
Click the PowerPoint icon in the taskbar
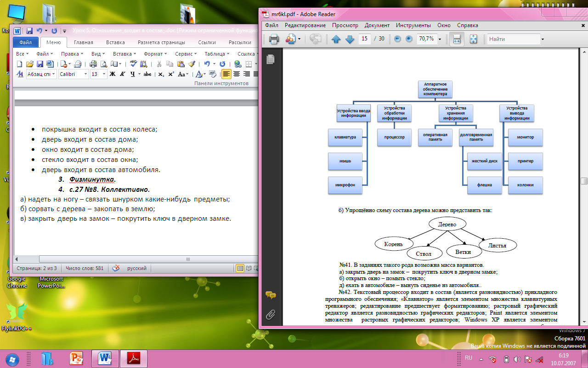tap(75, 358)
